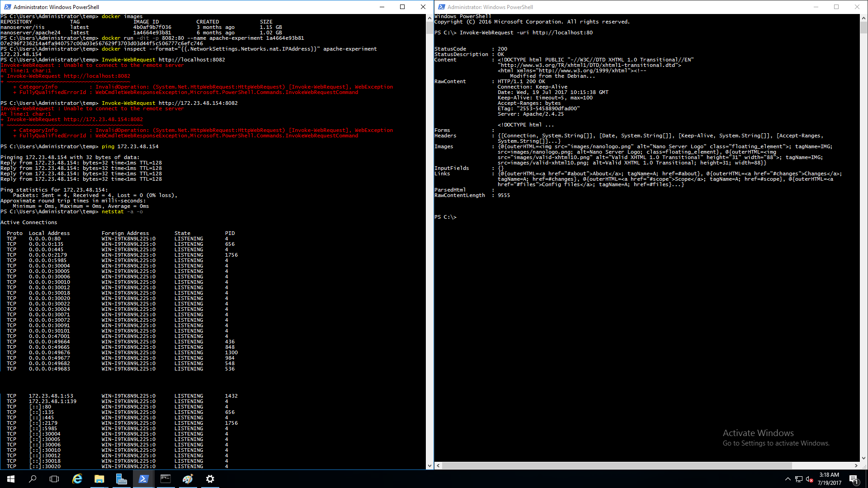Click the 'docker images' command text
This screenshot has width=868, height=488.
122,16
